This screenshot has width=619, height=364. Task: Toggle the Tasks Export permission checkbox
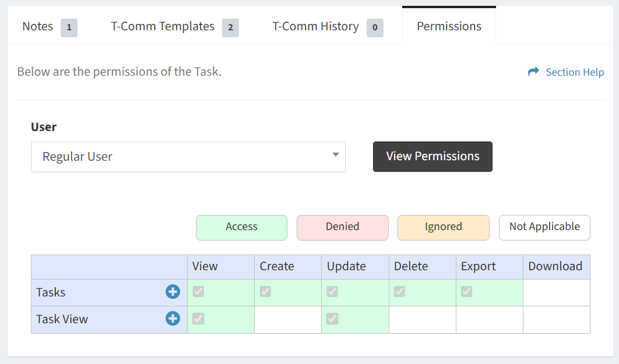pyautogui.click(x=466, y=292)
